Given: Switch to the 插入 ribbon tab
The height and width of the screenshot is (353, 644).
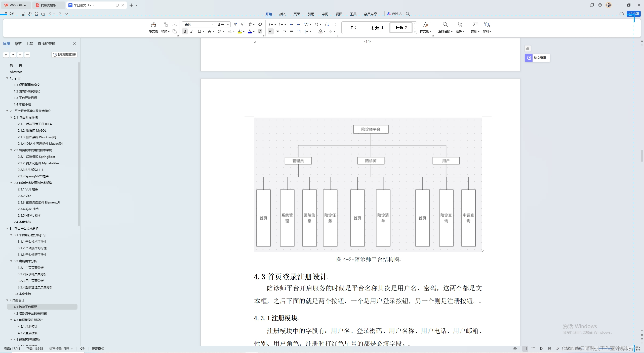Looking at the screenshot, I should 283,14.
